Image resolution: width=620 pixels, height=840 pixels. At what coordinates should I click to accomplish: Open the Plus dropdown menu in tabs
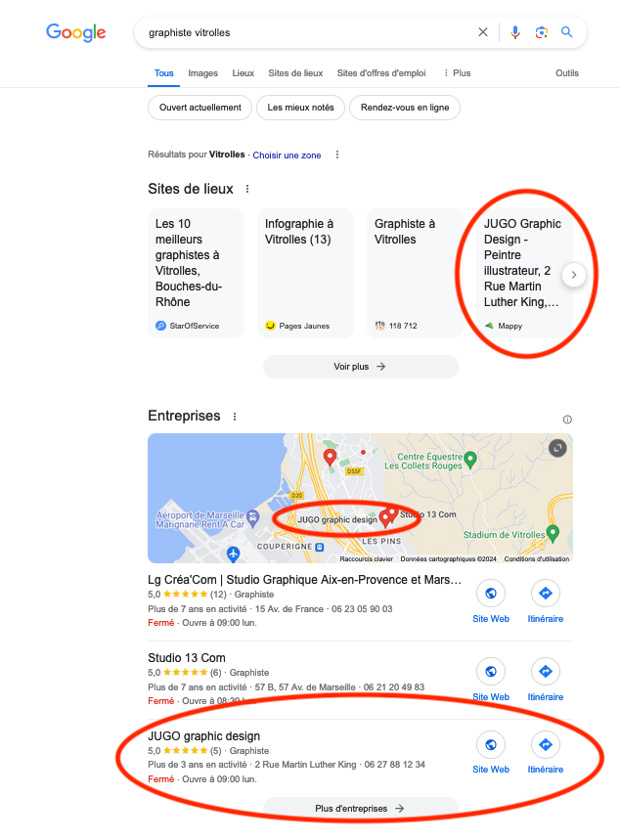point(457,73)
